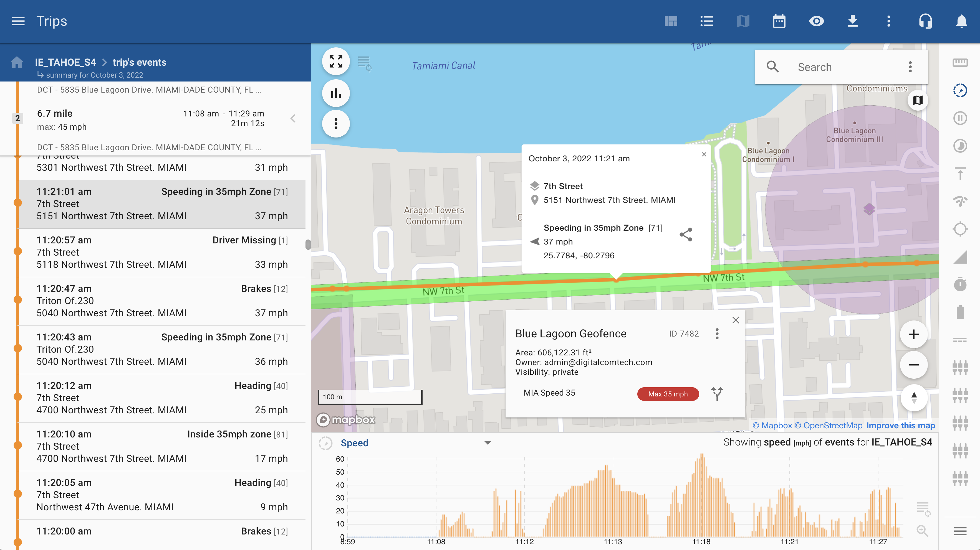Click the headset/support icon in top bar
The height and width of the screenshot is (550, 980).
coord(926,21)
